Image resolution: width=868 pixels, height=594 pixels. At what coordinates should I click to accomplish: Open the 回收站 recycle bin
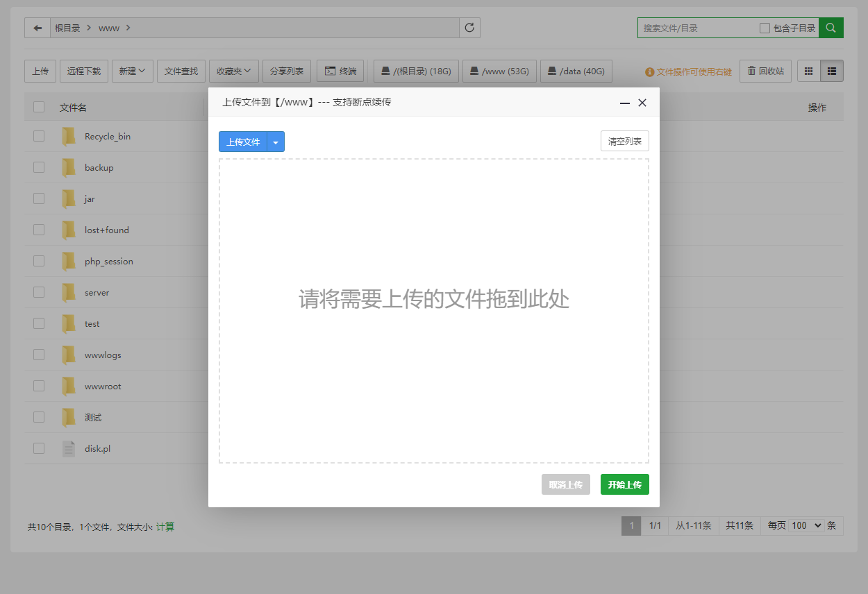click(x=765, y=70)
